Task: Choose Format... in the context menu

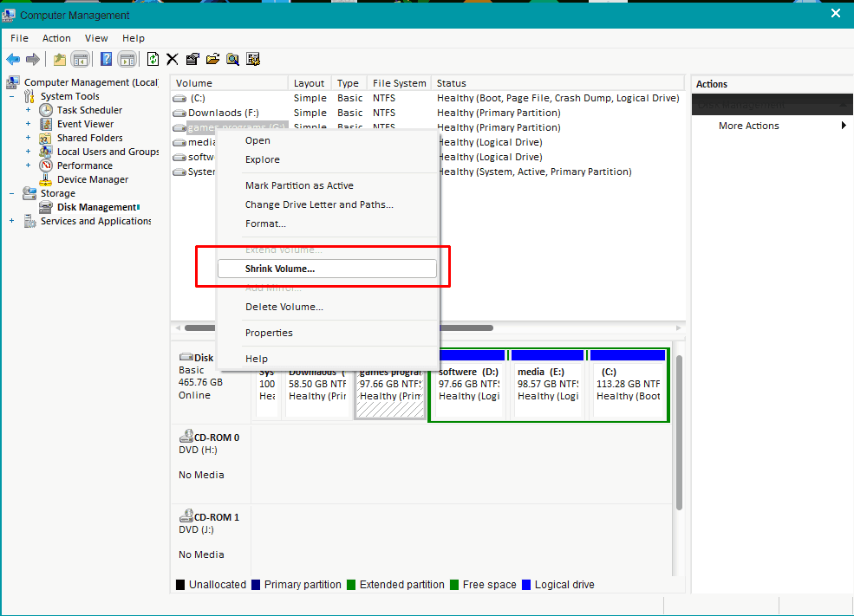Action: coord(327,224)
